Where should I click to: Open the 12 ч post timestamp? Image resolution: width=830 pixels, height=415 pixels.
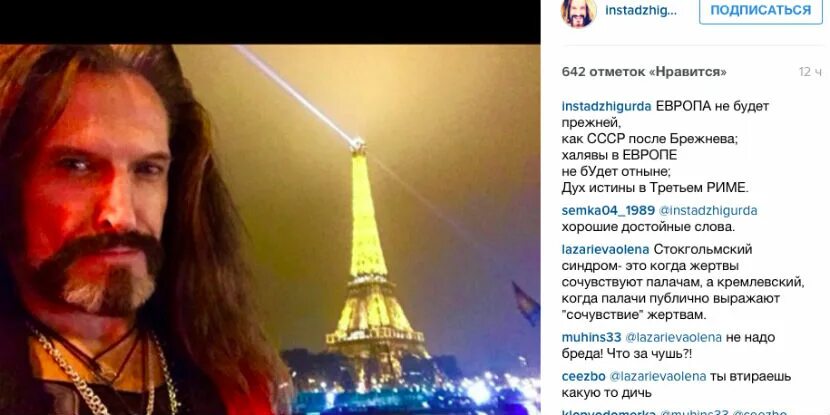point(810,72)
